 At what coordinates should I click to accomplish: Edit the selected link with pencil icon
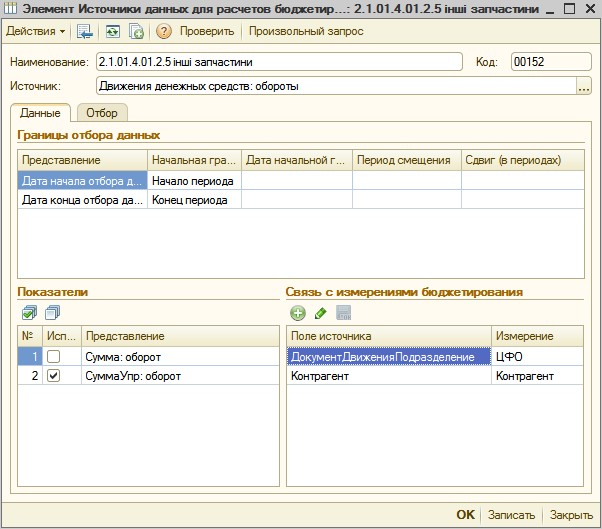pos(320,314)
